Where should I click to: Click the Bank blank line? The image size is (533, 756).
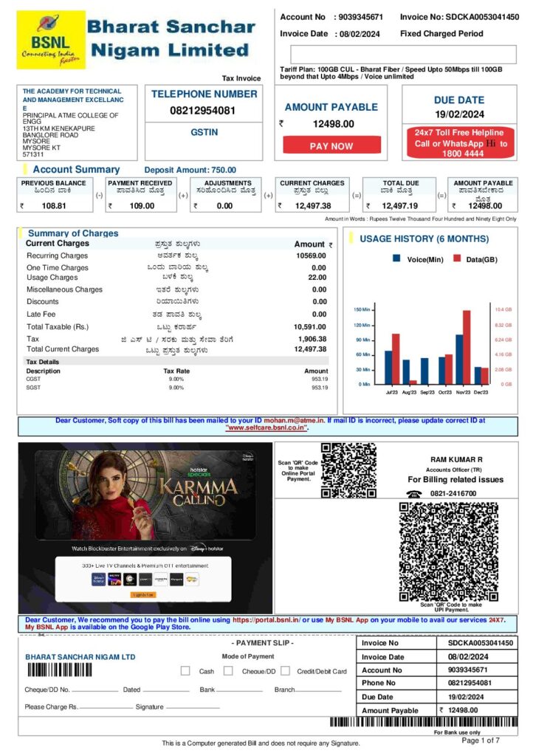click(239, 690)
